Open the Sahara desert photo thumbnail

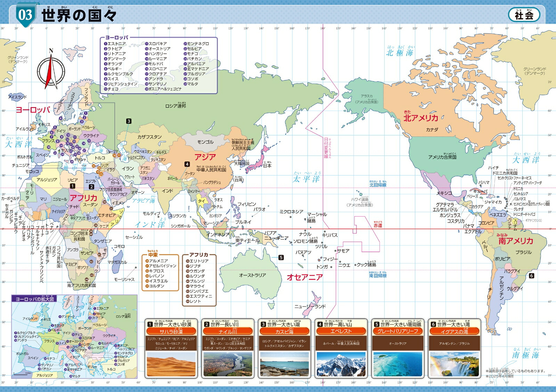coord(171,364)
